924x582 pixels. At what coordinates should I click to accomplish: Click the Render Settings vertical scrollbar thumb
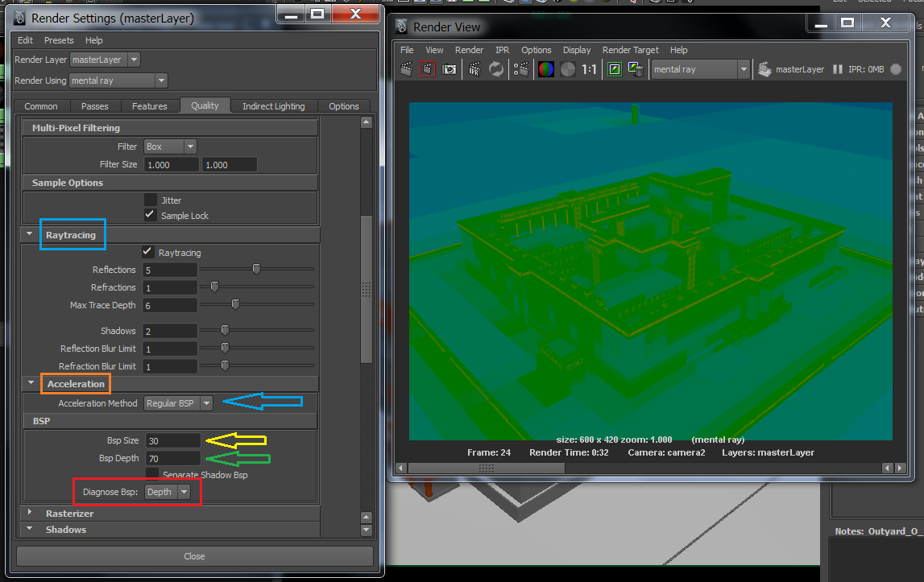point(367,289)
